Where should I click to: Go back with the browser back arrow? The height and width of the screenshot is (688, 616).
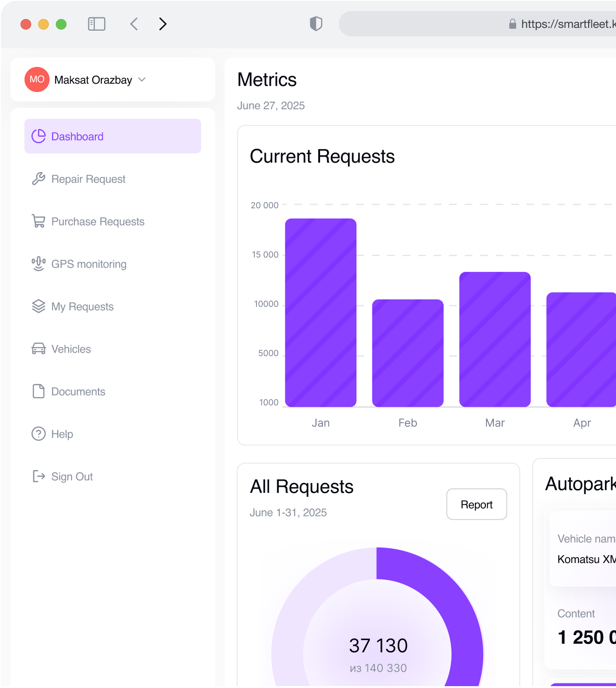(134, 24)
